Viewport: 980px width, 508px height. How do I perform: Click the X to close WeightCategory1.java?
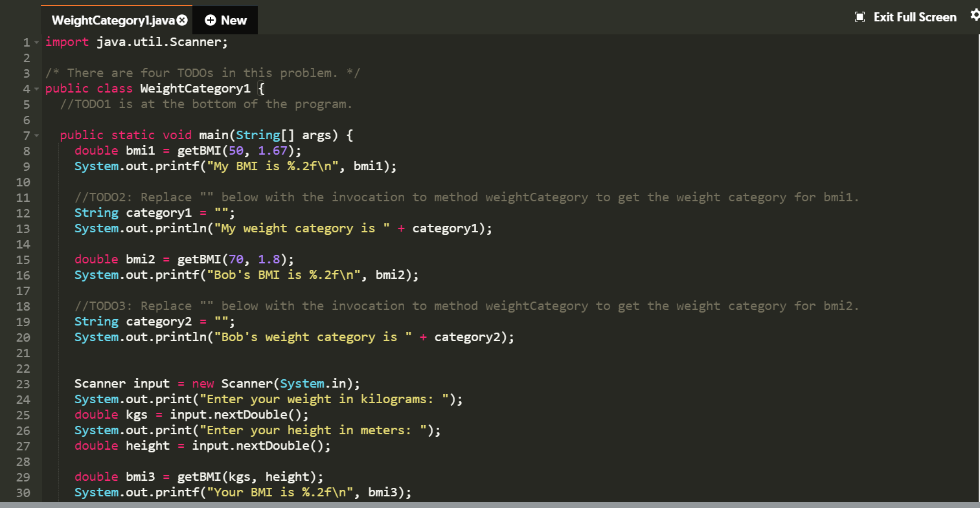click(x=182, y=19)
